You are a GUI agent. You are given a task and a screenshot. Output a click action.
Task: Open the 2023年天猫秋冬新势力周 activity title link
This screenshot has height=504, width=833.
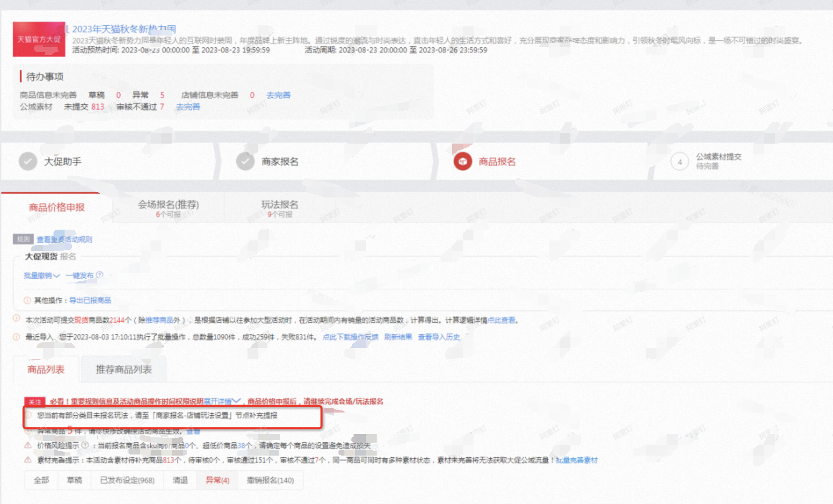[124, 29]
